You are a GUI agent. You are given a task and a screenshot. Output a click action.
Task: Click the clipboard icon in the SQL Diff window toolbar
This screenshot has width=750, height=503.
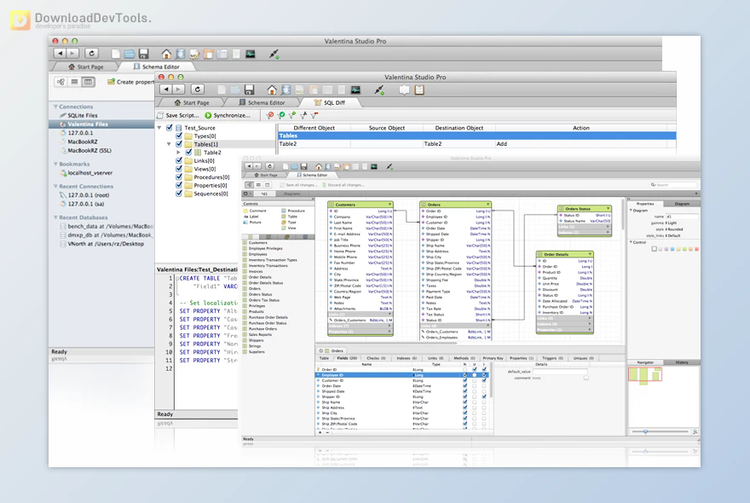coord(419,89)
